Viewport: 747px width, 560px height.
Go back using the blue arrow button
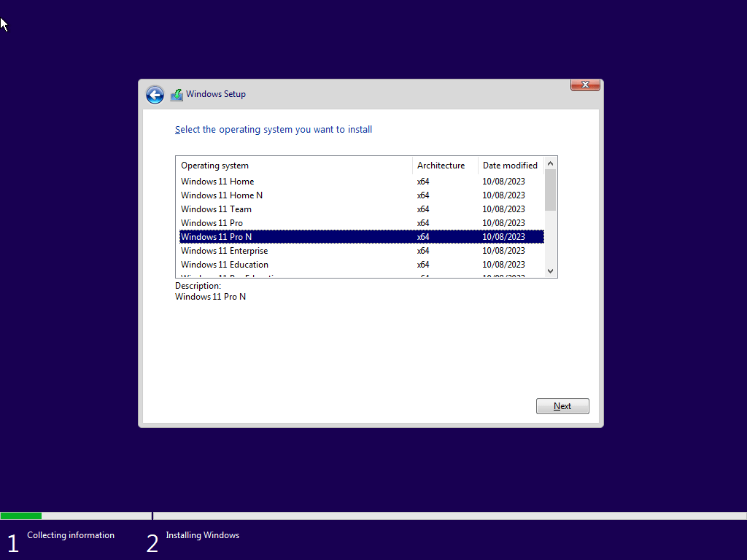pyautogui.click(x=155, y=95)
